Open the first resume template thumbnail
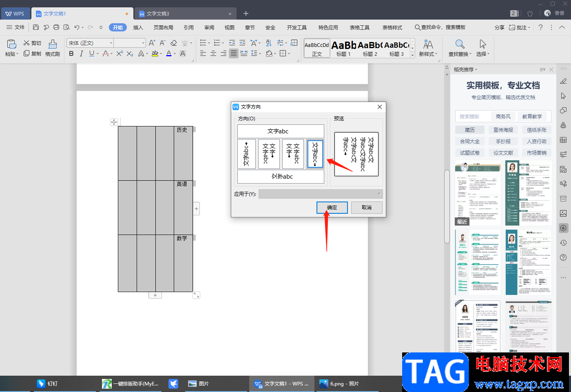The height and width of the screenshot is (392, 571). (x=478, y=193)
